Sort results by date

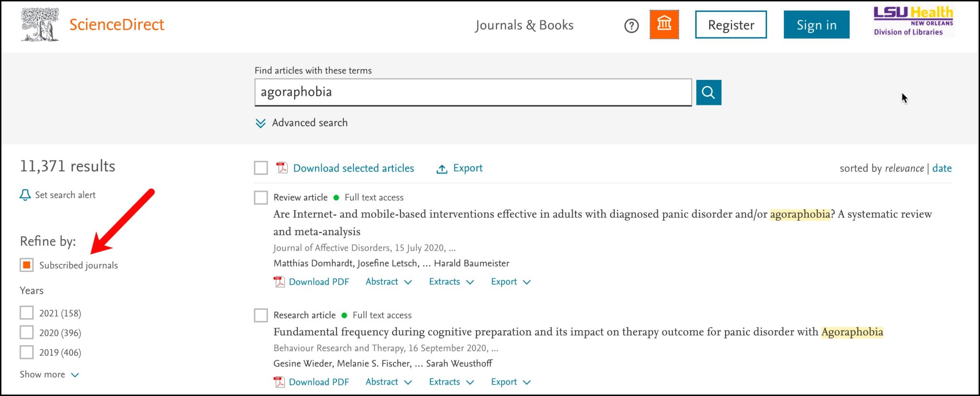942,168
